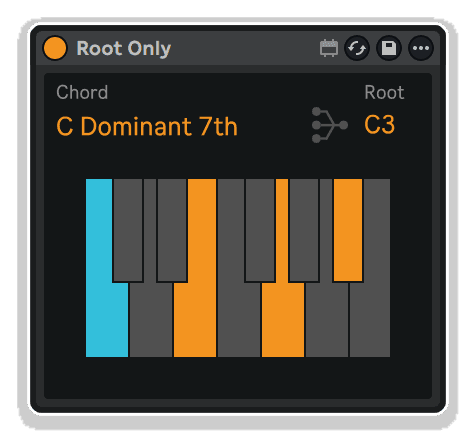The width and height of the screenshot is (476, 448).
Task: Click the MIDI device icon in header
Action: 329,48
